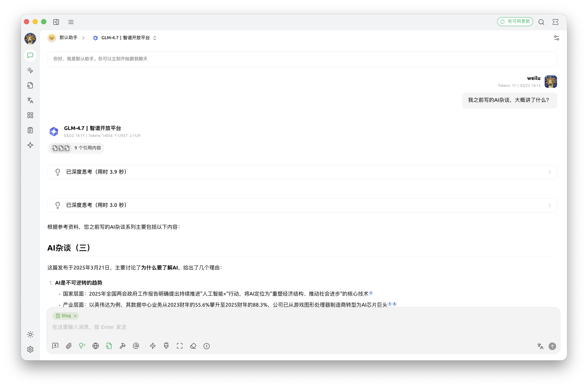
Task: Click the hamburger menu icon in title bar
Action: 71,22
